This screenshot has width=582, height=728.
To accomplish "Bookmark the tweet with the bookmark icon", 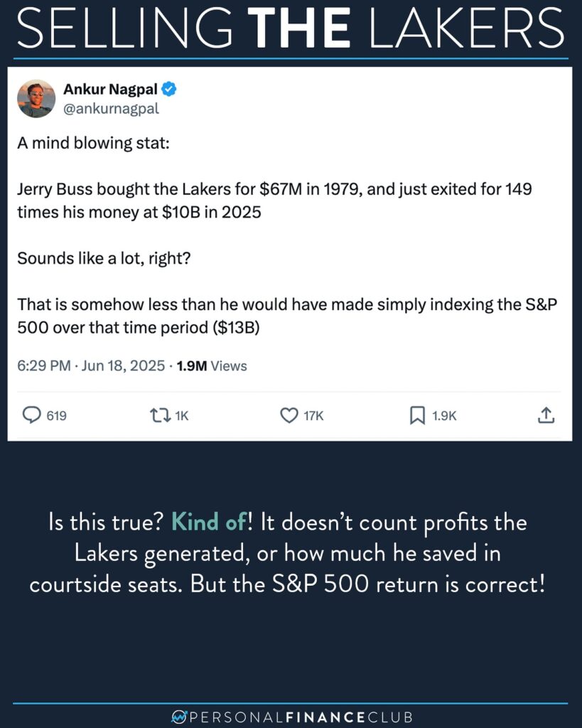I will pos(417,415).
